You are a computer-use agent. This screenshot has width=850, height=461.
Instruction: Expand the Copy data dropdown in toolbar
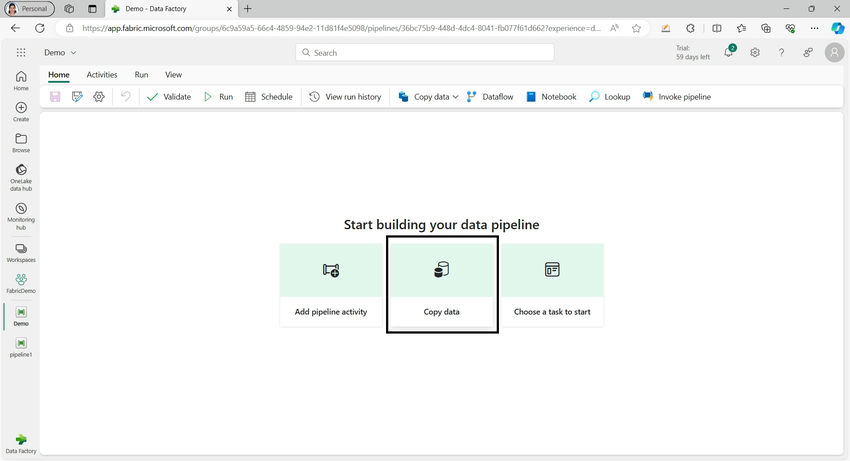[455, 97]
